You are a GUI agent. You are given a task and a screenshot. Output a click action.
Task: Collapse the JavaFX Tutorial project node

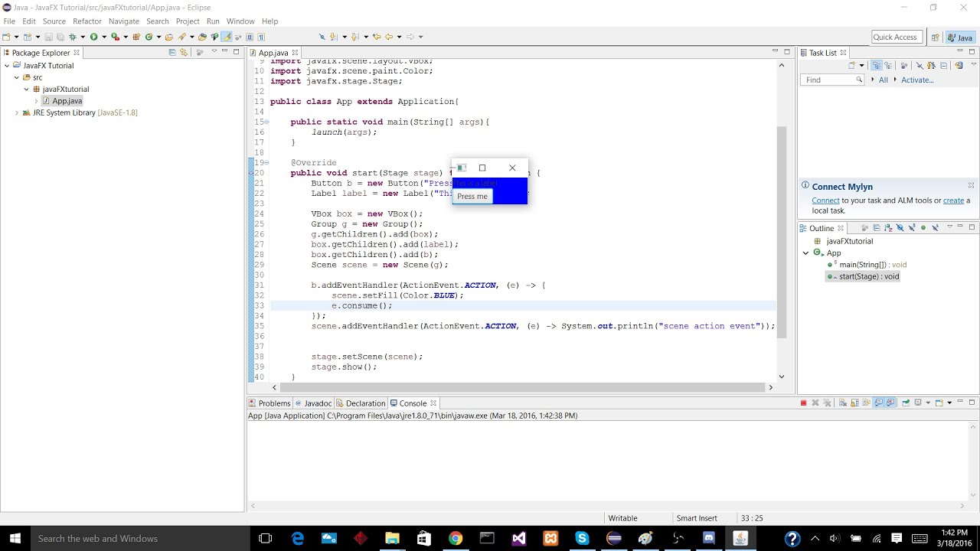(6, 66)
